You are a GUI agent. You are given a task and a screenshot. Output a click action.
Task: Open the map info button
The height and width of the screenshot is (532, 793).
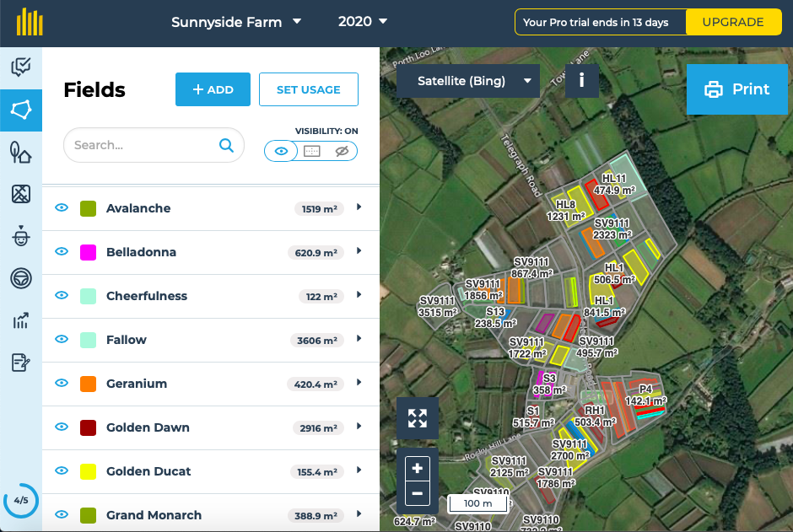click(x=581, y=80)
